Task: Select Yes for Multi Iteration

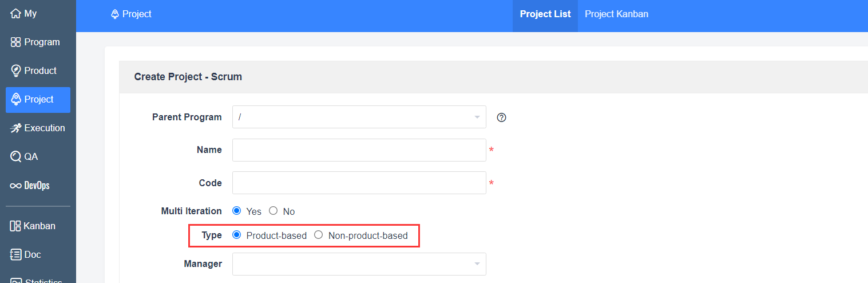Action: point(237,211)
